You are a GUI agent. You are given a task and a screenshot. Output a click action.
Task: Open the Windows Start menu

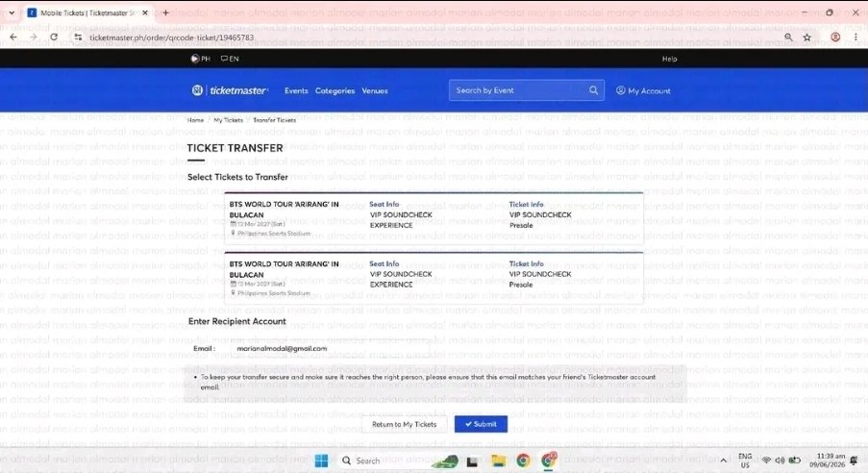point(321,461)
